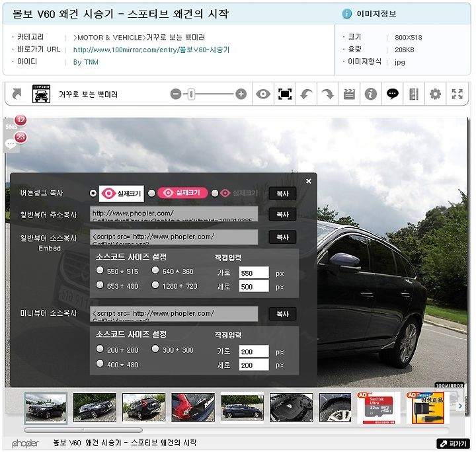The height and width of the screenshot is (452, 476).
Task: Click the arrow icon left of the toolbar
Action: coord(17,94)
